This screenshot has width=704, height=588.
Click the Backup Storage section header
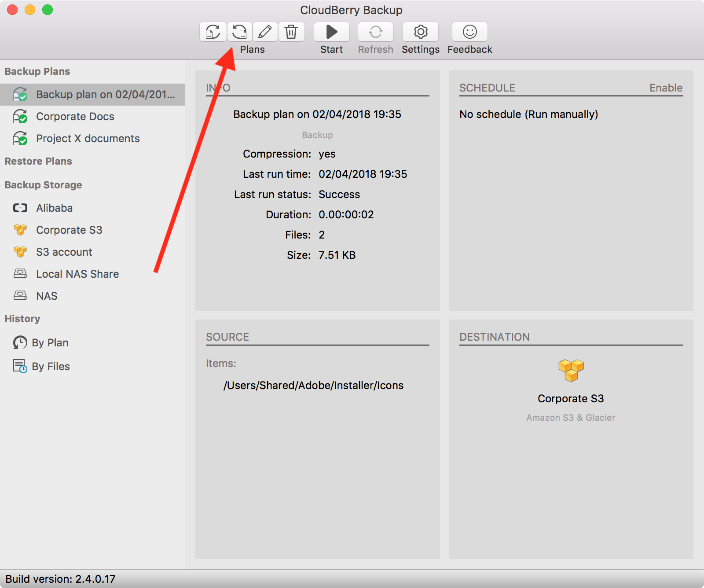click(43, 185)
